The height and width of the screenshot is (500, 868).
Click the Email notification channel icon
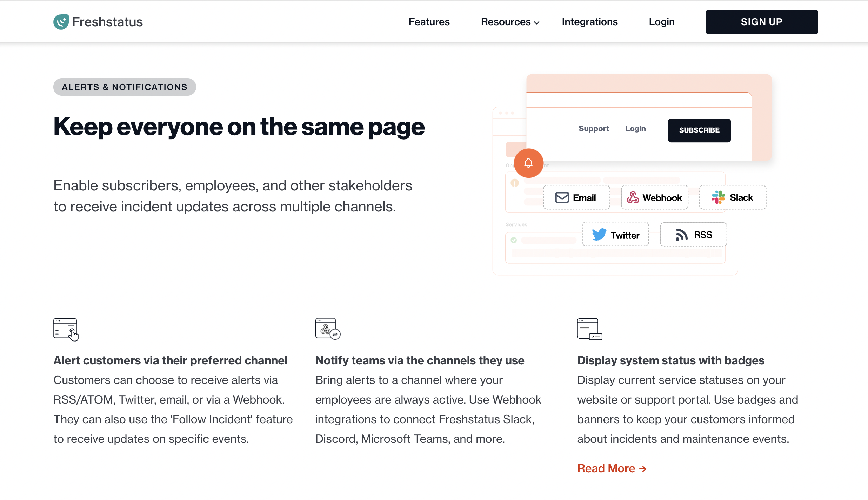pyautogui.click(x=562, y=197)
